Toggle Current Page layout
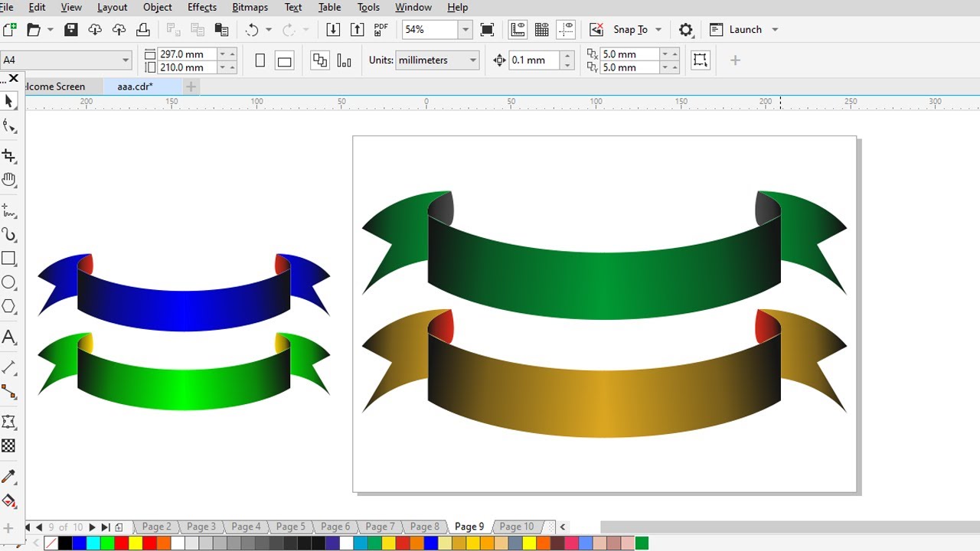The image size is (980, 551). [x=345, y=60]
